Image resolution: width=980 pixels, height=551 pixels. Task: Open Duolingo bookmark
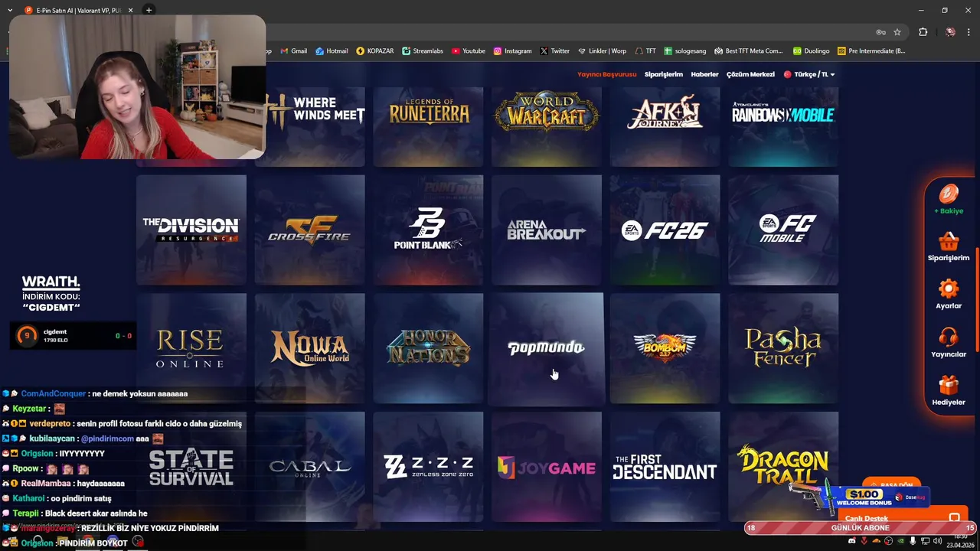811,51
